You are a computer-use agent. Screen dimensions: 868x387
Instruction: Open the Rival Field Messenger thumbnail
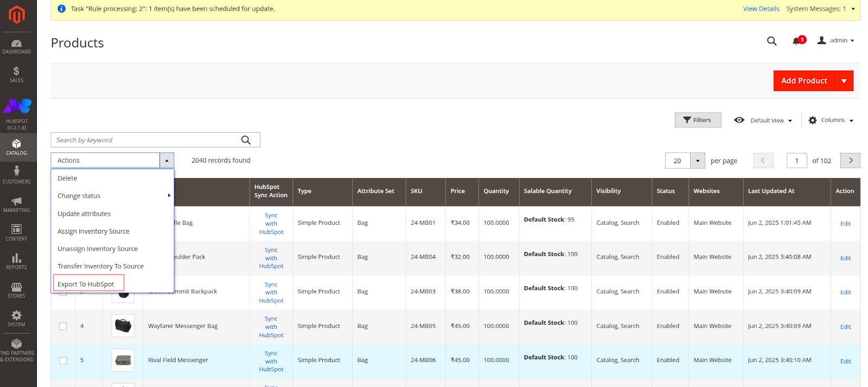tap(123, 360)
